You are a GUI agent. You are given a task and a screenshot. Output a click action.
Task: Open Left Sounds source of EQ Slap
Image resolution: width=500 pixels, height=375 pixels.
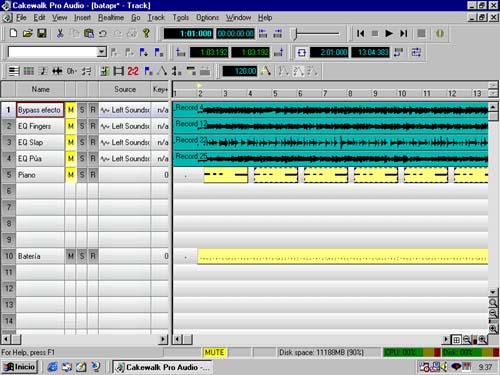[125, 142]
